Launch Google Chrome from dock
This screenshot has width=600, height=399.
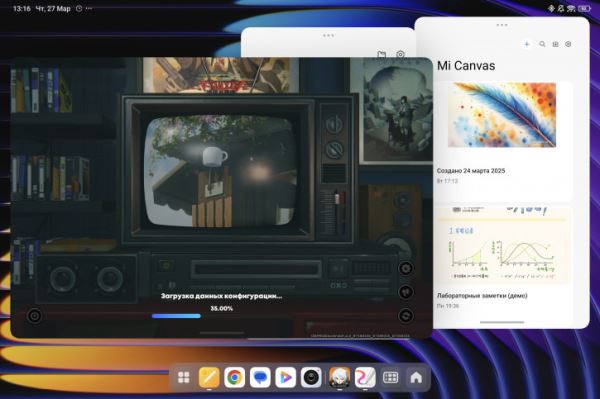(x=235, y=377)
